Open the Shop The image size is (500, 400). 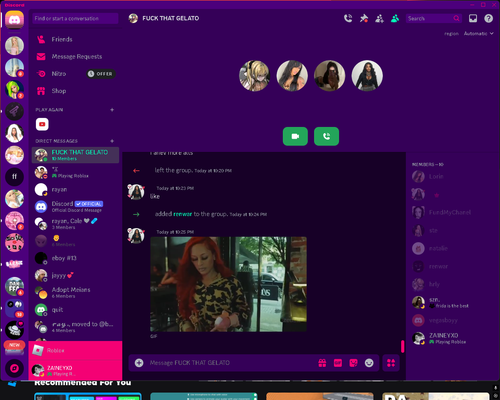[x=75, y=91]
